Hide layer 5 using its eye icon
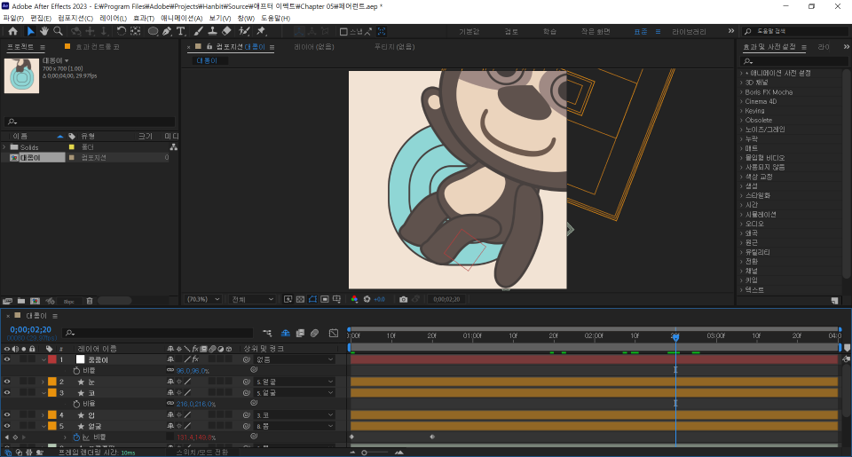The image size is (852, 457). coord(7,426)
